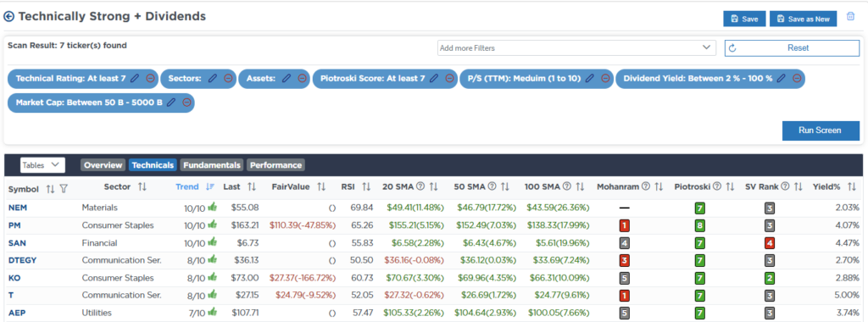Click NEM's RSI value 69.84

point(363,208)
